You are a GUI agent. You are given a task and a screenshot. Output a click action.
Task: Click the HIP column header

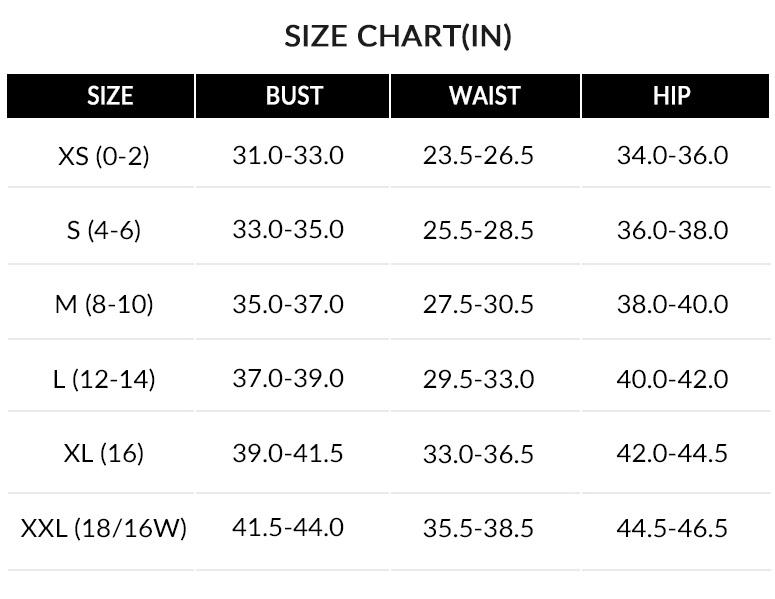(672, 96)
